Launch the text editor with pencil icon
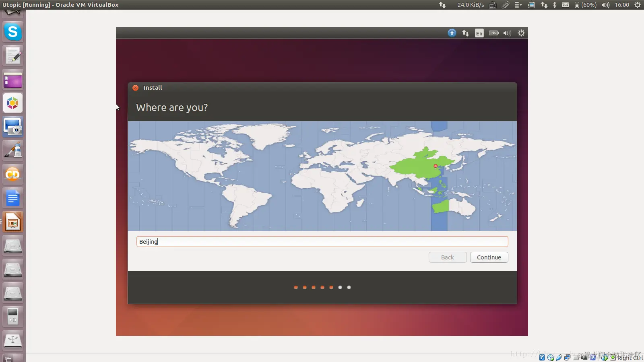644x362 pixels. coord(13,56)
